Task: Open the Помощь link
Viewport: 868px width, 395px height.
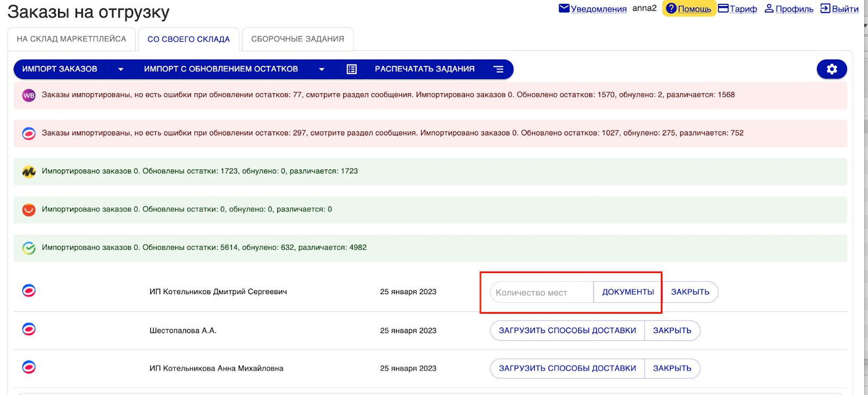Action: [694, 9]
